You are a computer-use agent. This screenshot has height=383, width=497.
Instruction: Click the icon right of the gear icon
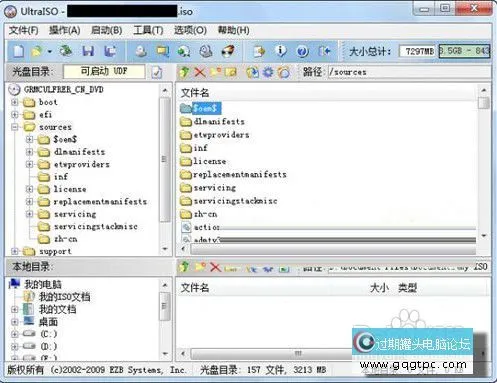(x=284, y=72)
